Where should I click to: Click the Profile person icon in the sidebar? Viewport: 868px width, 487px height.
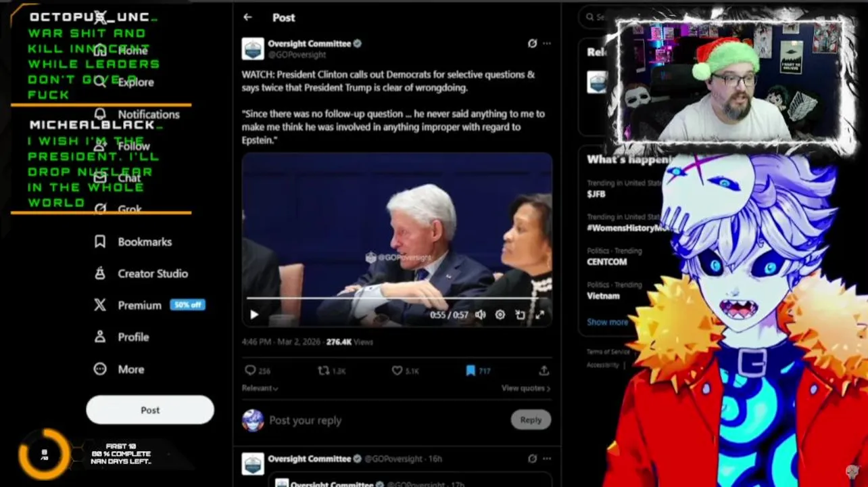pyautogui.click(x=100, y=337)
